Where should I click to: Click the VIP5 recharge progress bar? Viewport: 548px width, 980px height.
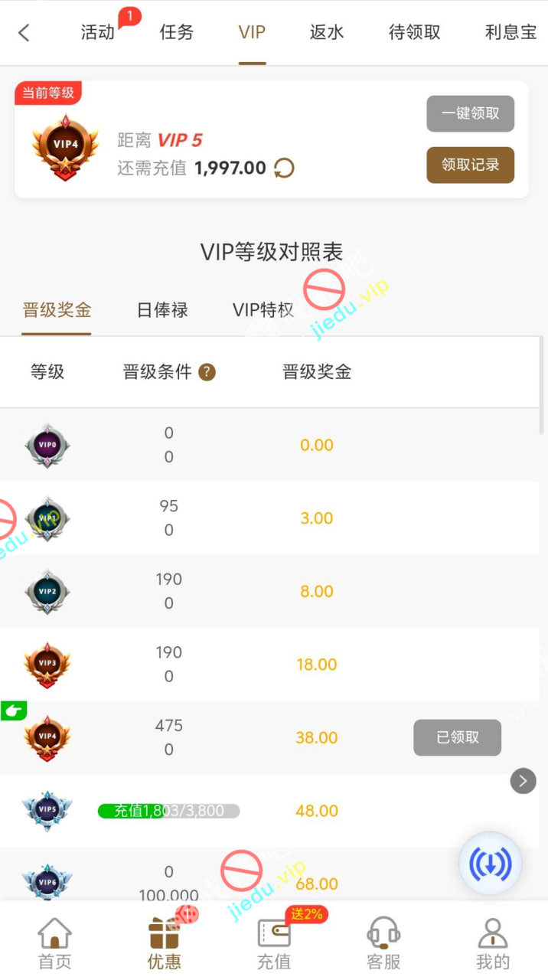pos(168,811)
